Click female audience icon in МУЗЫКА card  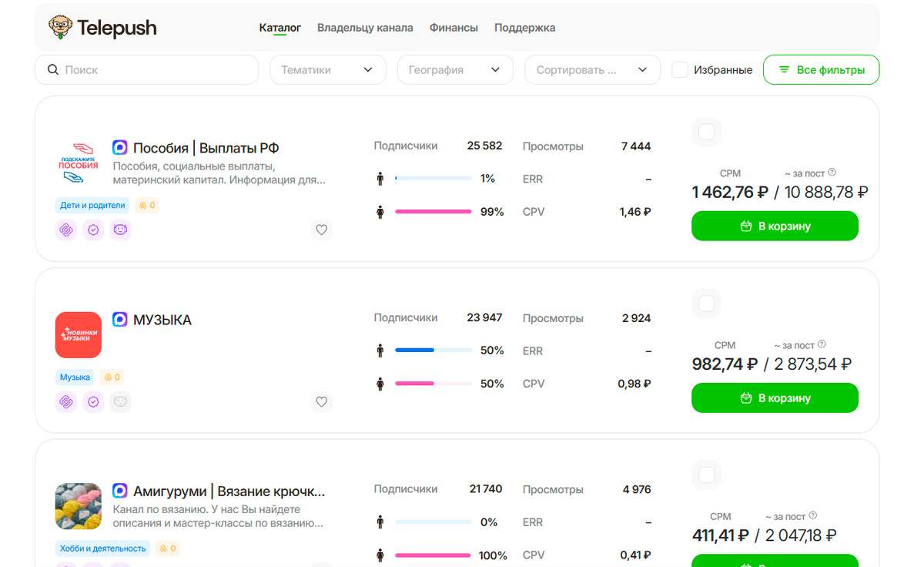click(x=380, y=384)
